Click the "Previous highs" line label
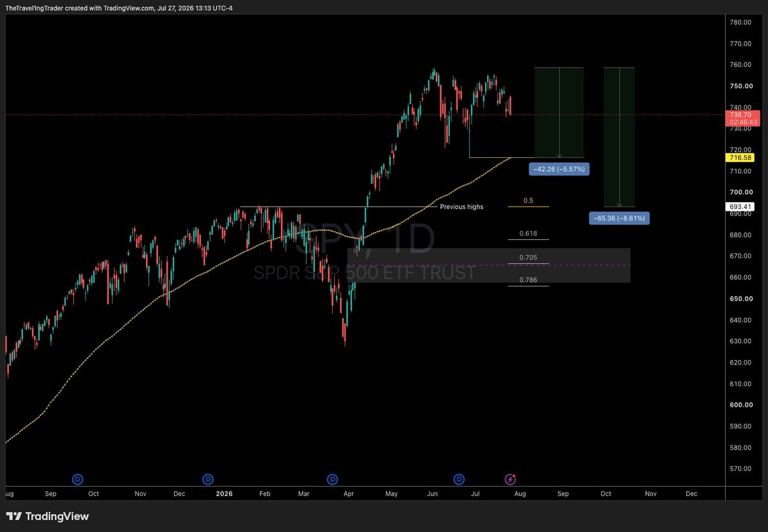 click(x=461, y=207)
